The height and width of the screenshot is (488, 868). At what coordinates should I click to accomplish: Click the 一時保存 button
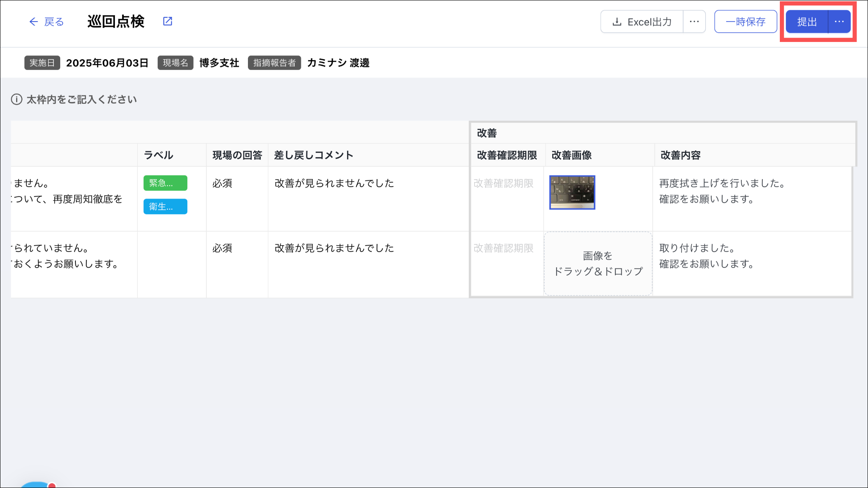point(746,22)
